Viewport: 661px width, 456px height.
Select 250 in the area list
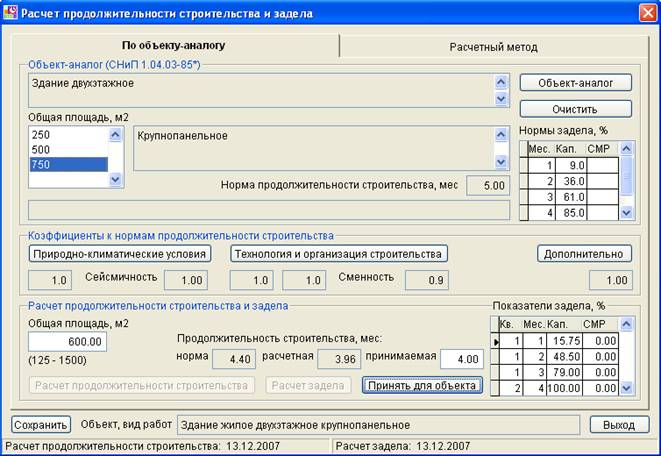tap(66, 134)
